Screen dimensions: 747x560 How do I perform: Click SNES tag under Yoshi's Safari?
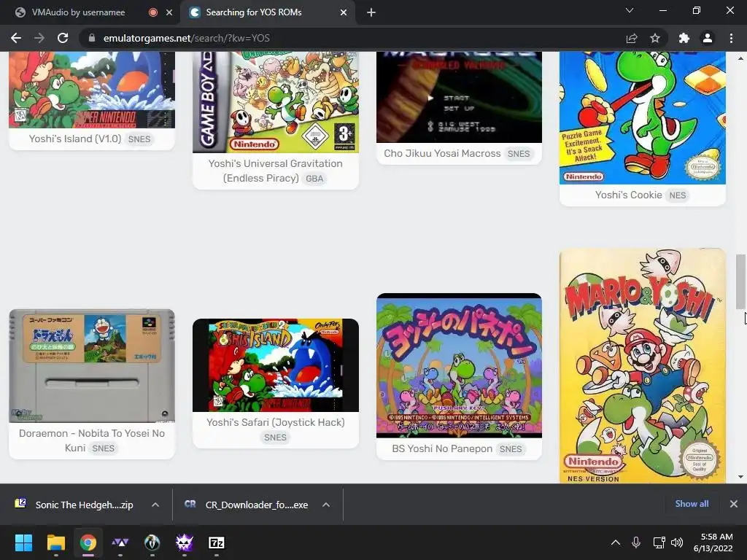coord(275,437)
